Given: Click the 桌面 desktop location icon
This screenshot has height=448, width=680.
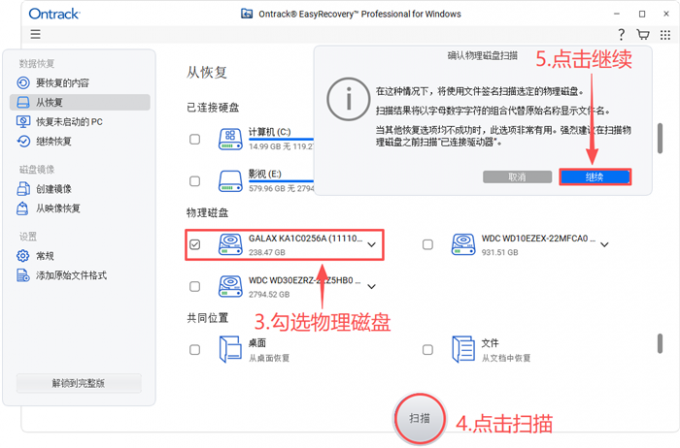Looking at the screenshot, I should (230, 350).
